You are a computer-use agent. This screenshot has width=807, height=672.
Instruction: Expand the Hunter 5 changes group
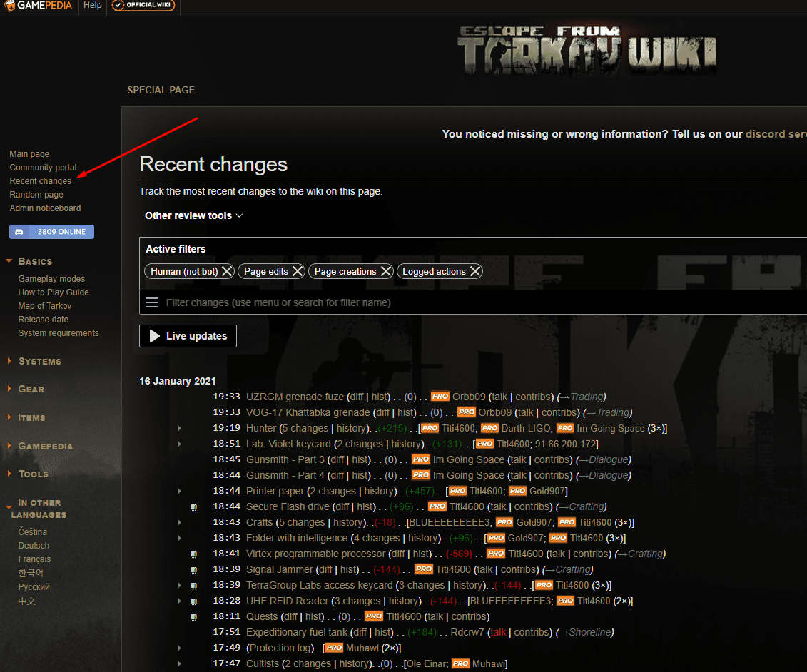179,428
